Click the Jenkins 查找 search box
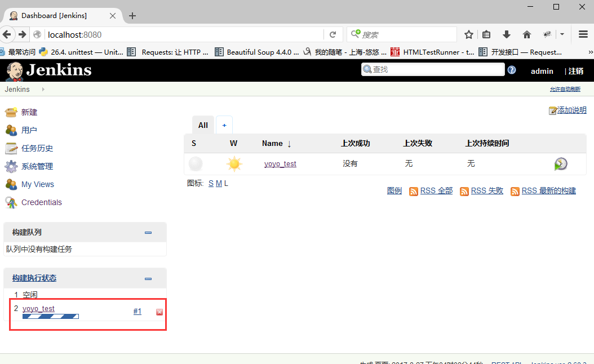Image resolution: width=594 pixels, height=364 pixels. [433, 70]
